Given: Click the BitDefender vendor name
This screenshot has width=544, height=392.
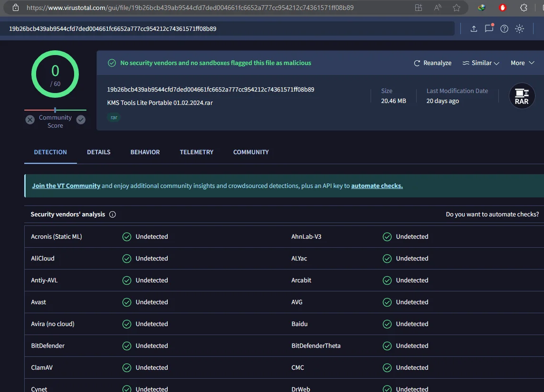Looking at the screenshot, I should [48, 346].
